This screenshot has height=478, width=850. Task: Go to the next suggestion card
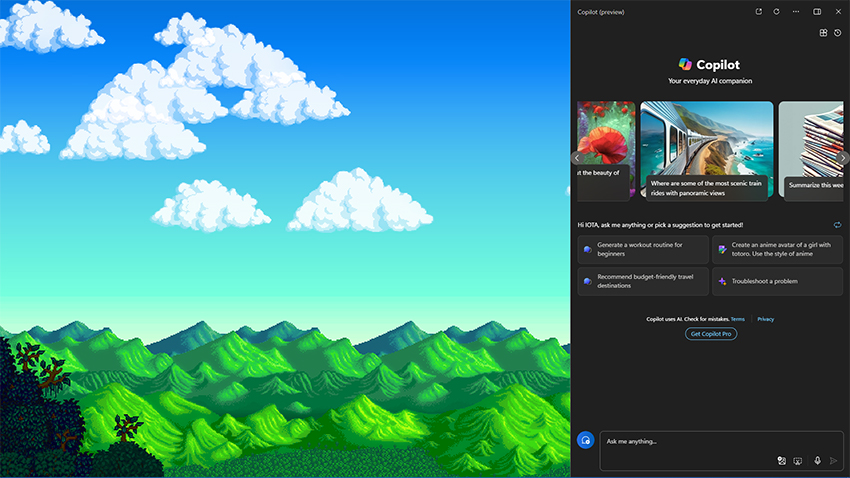[x=843, y=158]
